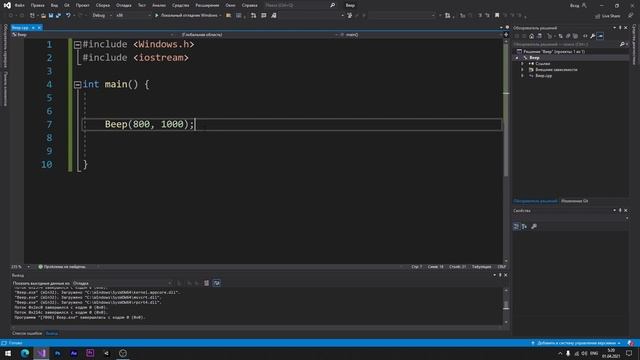Click the After Effects taskbar icon

coord(74,353)
